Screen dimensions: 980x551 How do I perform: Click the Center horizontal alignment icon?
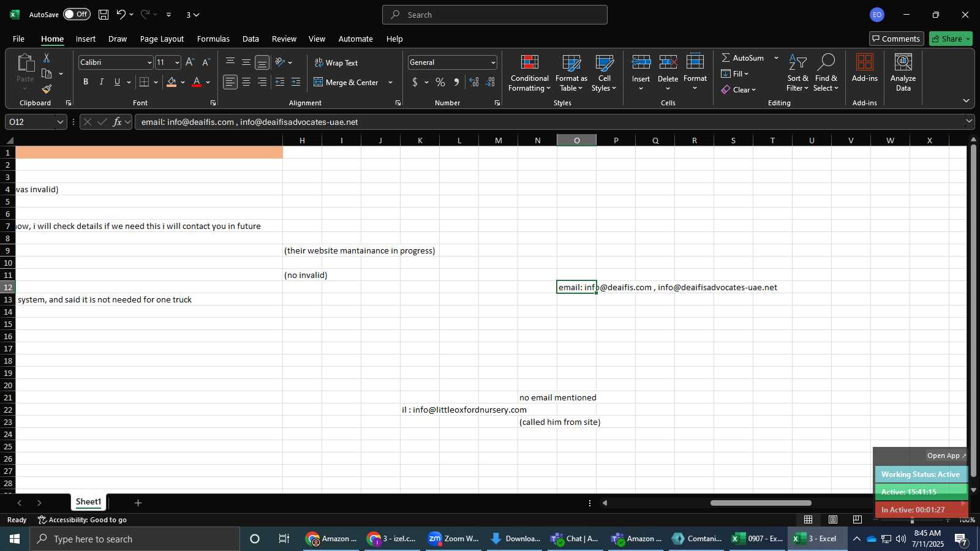(246, 82)
